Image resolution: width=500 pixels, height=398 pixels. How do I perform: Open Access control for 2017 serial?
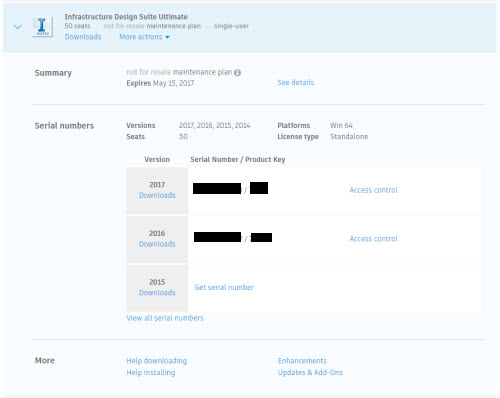click(x=374, y=190)
